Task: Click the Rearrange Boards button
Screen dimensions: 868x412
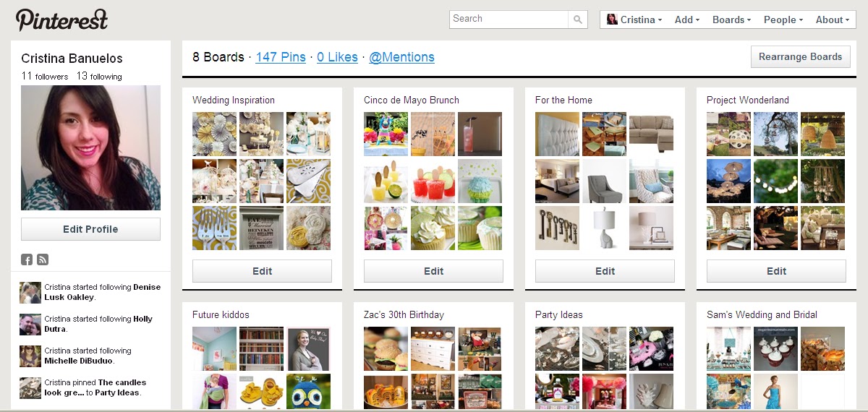Action: tap(801, 57)
